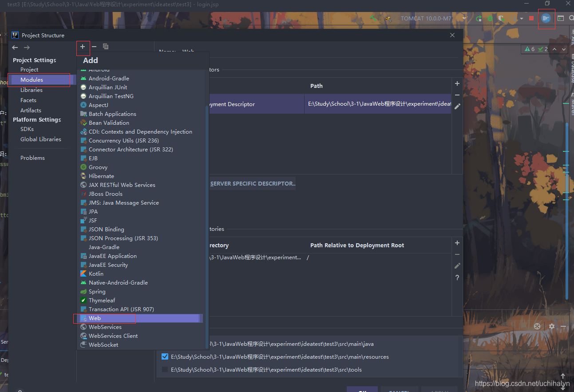Click the question mark help icon

[457, 277]
